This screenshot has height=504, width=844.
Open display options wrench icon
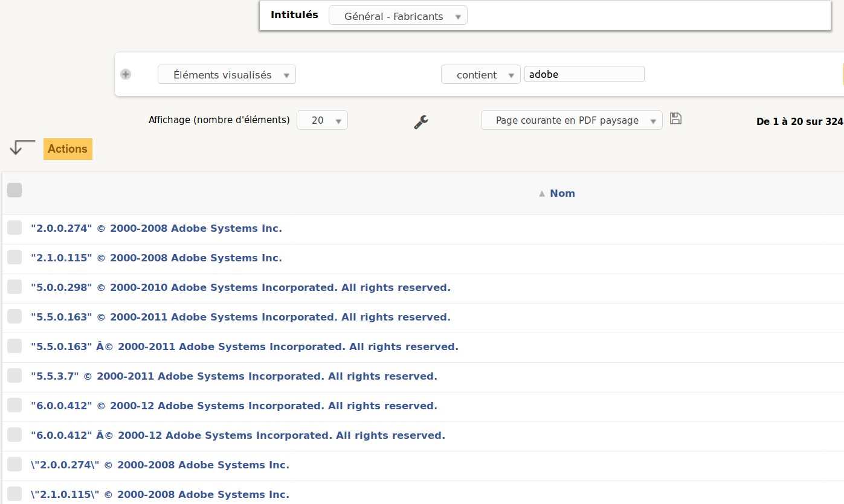click(x=421, y=121)
